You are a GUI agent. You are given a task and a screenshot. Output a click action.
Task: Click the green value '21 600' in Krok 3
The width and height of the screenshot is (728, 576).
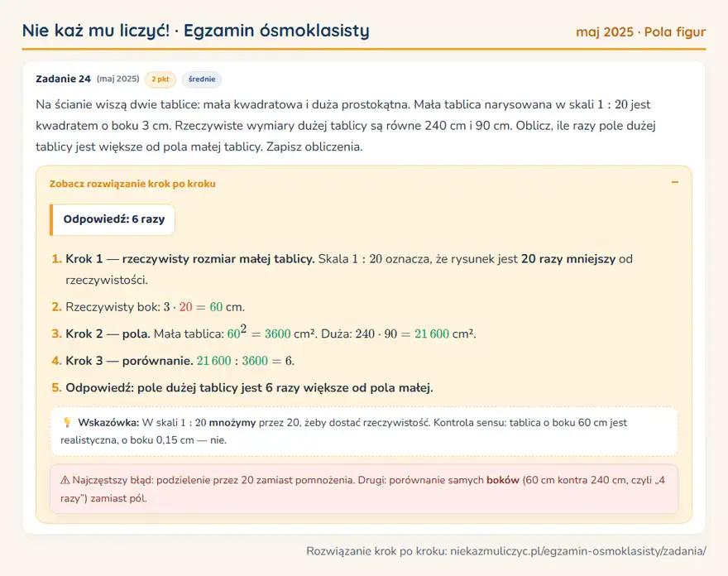coord(213,361)
